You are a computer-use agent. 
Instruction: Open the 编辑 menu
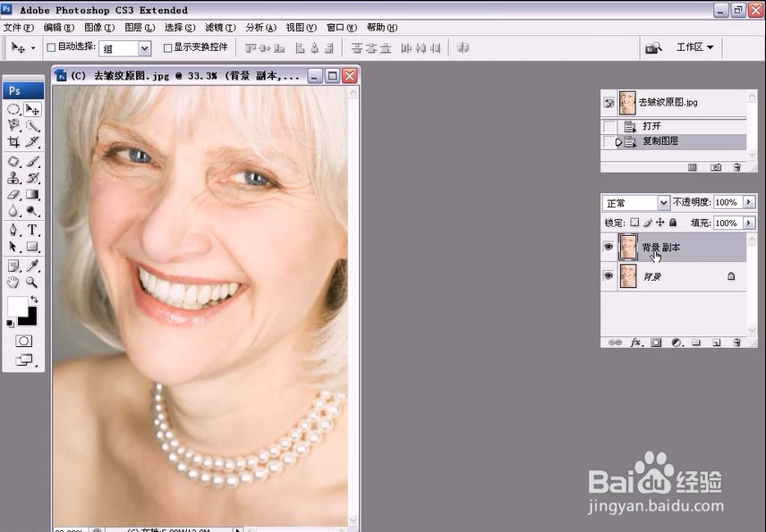(x=59, y=28)
